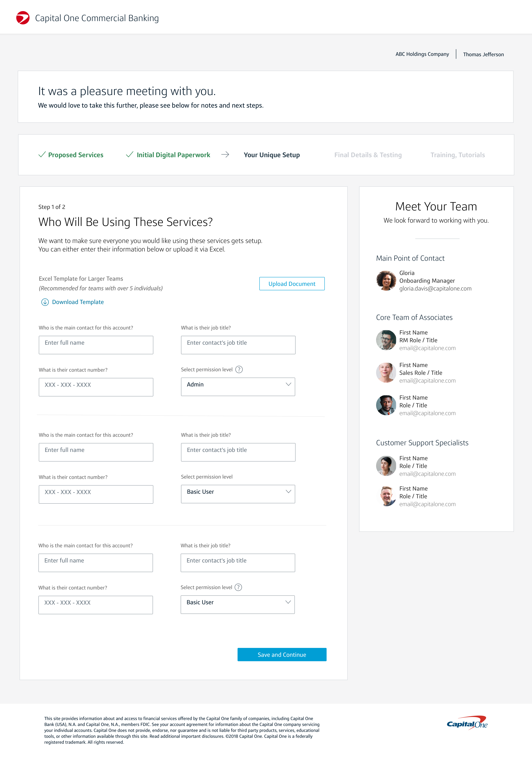The image size is (532, 757).
Task: Click first contact's full name field
Action: click(x=96, y=345)
